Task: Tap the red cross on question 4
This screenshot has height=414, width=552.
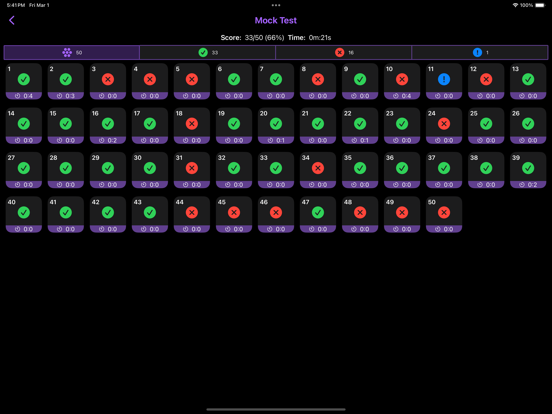Action: pos(150,79)
